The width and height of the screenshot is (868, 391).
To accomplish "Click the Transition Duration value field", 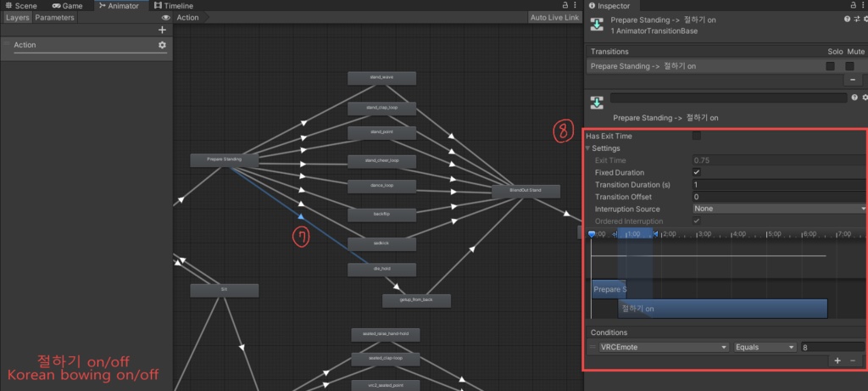I will coord(780,184).
